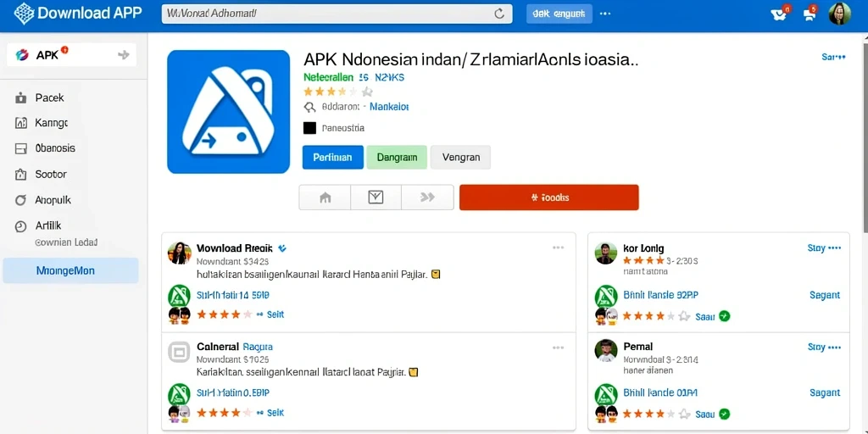Viewport: 868px width, 434px height.
Task: Open the messages icon with red badge
Action: click(810, 14)
